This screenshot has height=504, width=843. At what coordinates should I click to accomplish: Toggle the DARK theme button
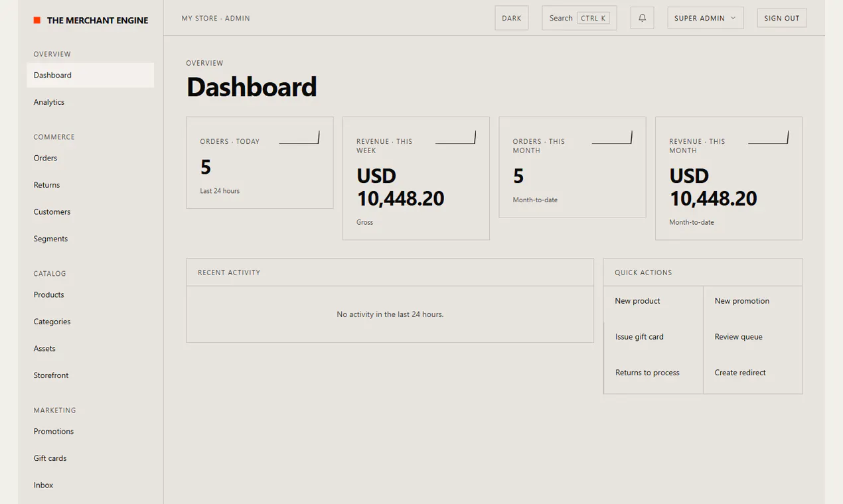tap(512, 18)
